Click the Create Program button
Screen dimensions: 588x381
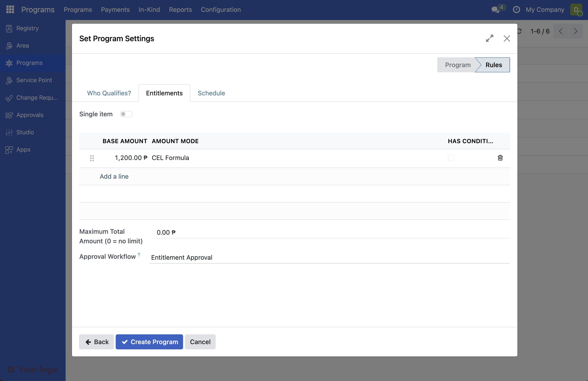coord(149,342)
